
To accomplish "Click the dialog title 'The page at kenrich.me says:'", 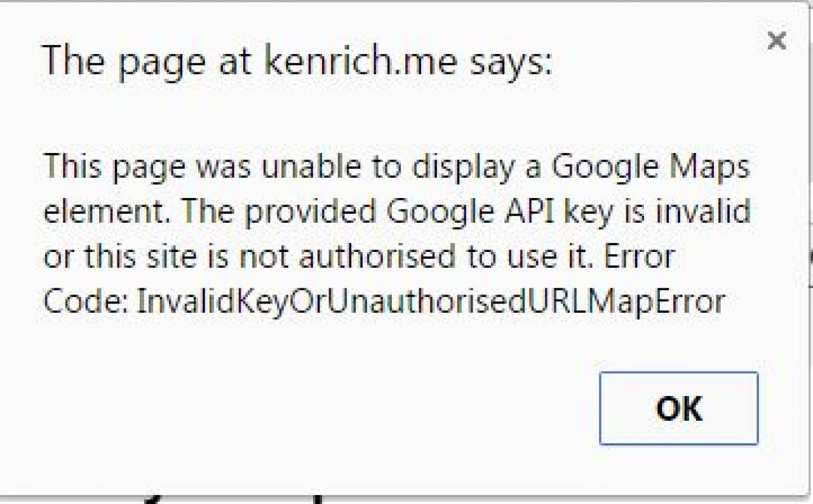I will pos(297,62).
